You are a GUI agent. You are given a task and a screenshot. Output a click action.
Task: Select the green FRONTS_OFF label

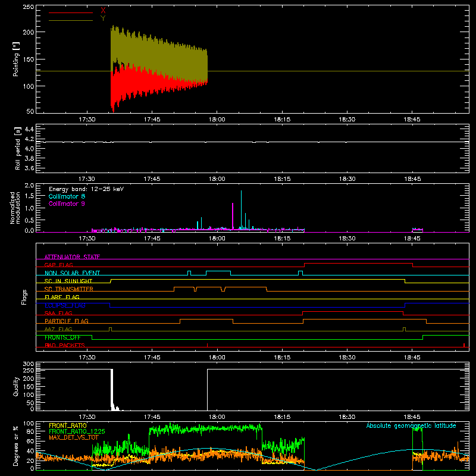pyautogui.click(x=62, y=337)
